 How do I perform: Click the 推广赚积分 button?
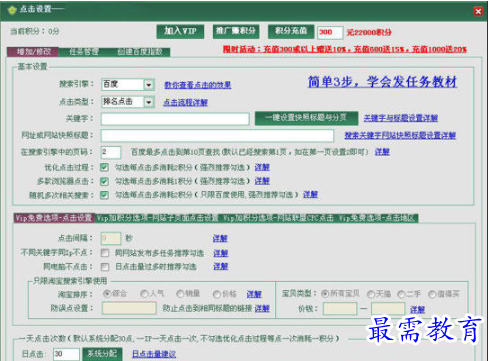tap(236, 32)
